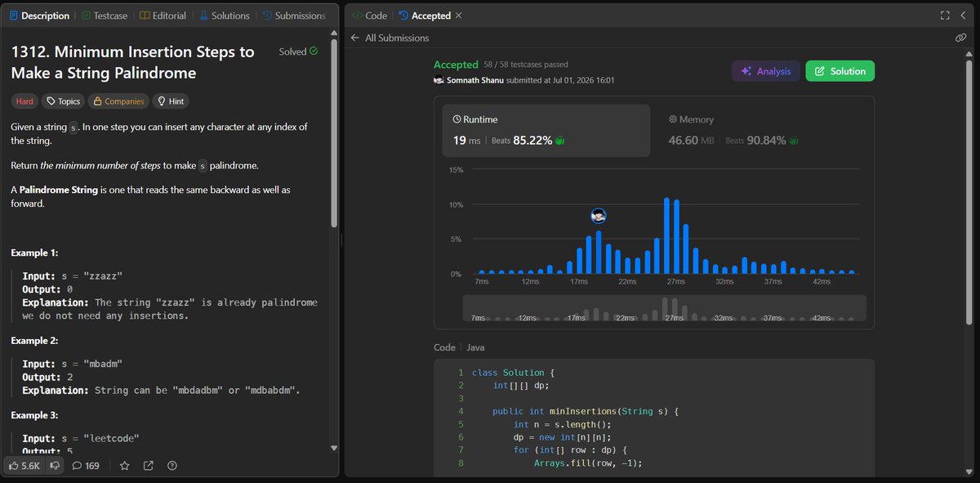Click the description panel scrollbar

click(x=333, y=135)
